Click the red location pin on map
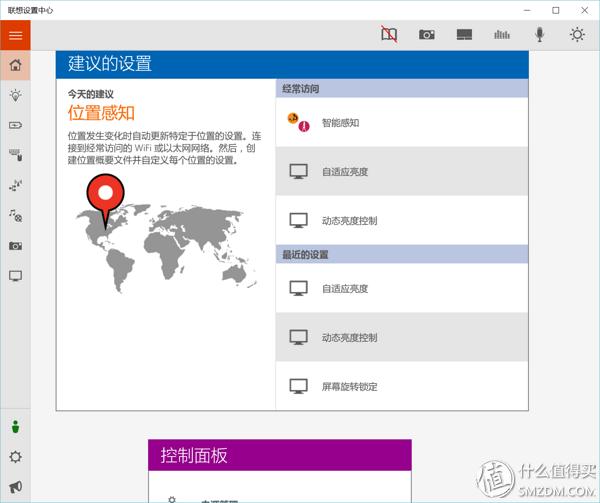 104,195
